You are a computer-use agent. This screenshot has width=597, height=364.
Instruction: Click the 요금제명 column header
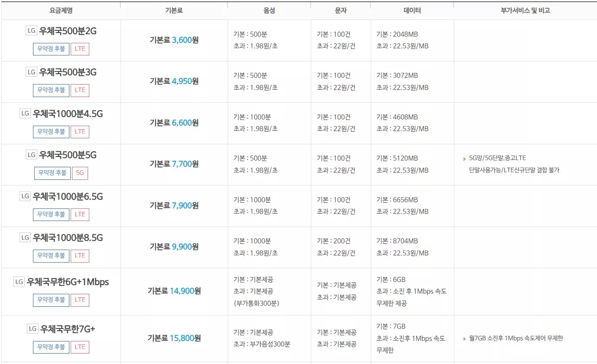(61, 10)
